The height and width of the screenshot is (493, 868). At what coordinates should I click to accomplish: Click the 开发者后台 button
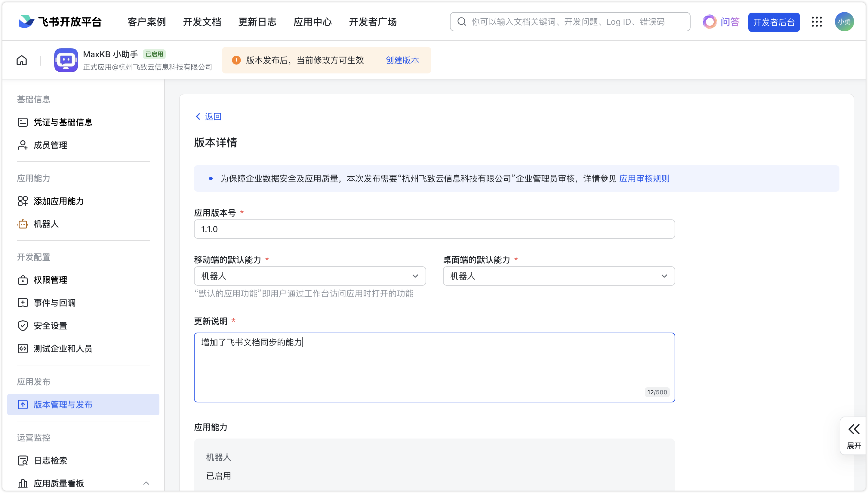[774, 22]
